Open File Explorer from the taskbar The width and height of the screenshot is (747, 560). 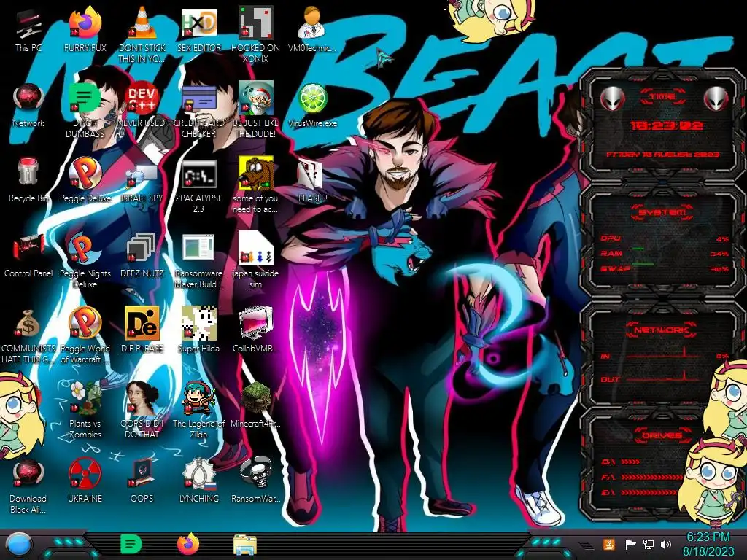click(245, 545)
